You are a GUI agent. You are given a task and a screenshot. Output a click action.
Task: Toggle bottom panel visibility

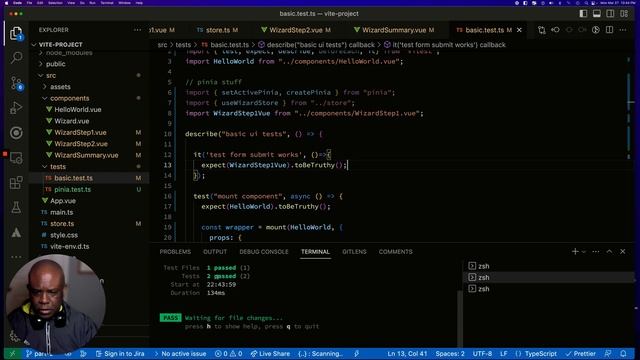point(597,13)
